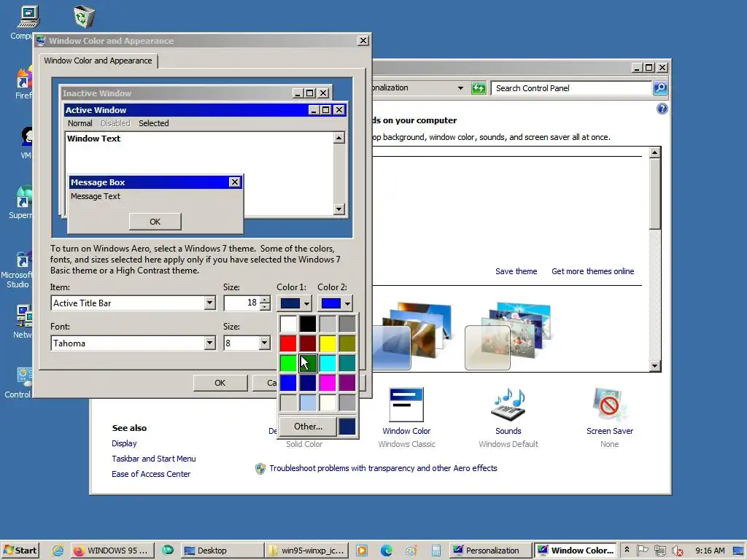Show hidden tray icons with the arrow
747x560 pixels.
627,550
